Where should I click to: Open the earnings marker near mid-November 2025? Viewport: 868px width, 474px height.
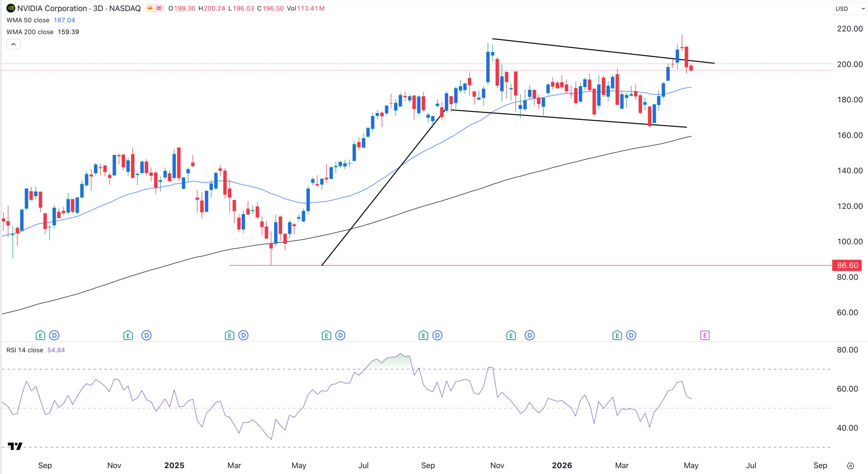[511, 336]
